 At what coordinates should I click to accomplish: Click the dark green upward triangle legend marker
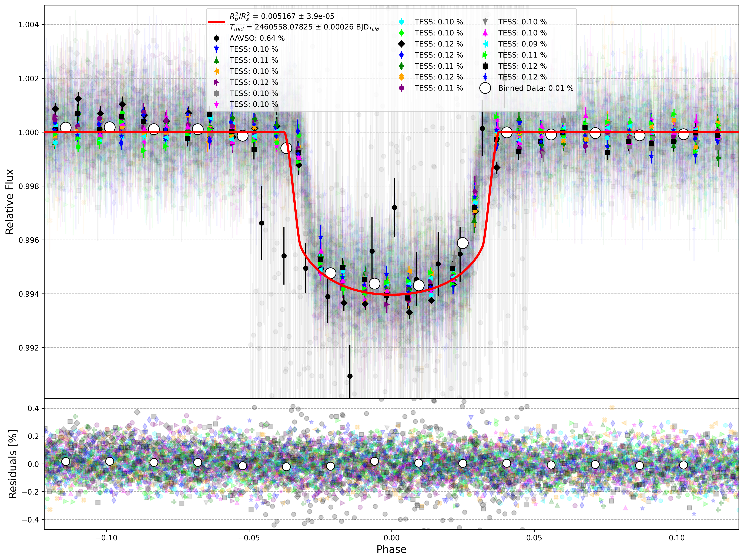[216, 60]
